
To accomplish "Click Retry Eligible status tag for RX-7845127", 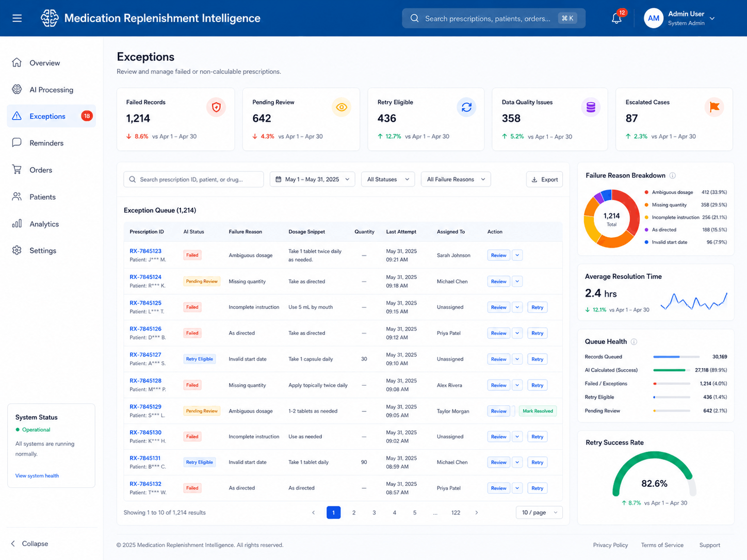I will click(200, 359).
